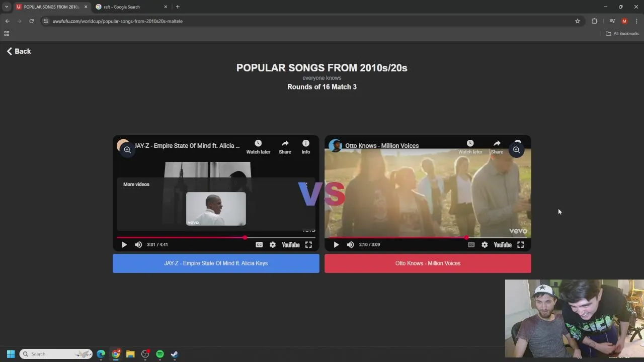Image resolution: width=644 pixels, height=362 pixels.
Task: Open the Otto Knows video title link
Action: pos(382,146)
